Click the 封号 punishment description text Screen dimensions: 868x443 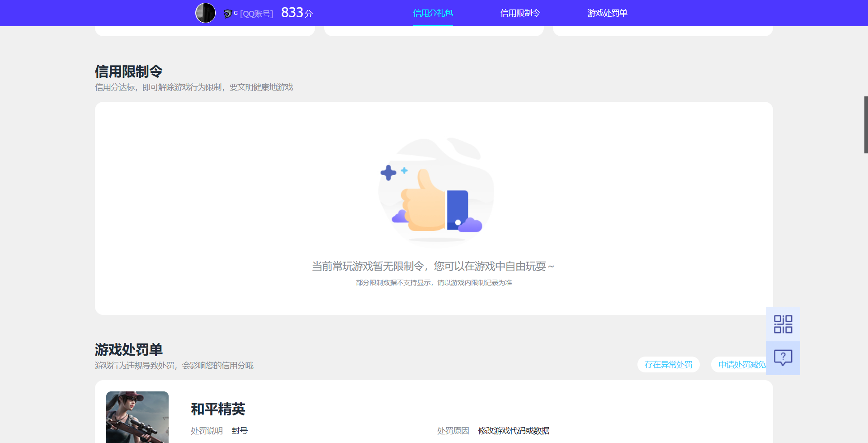239,430
